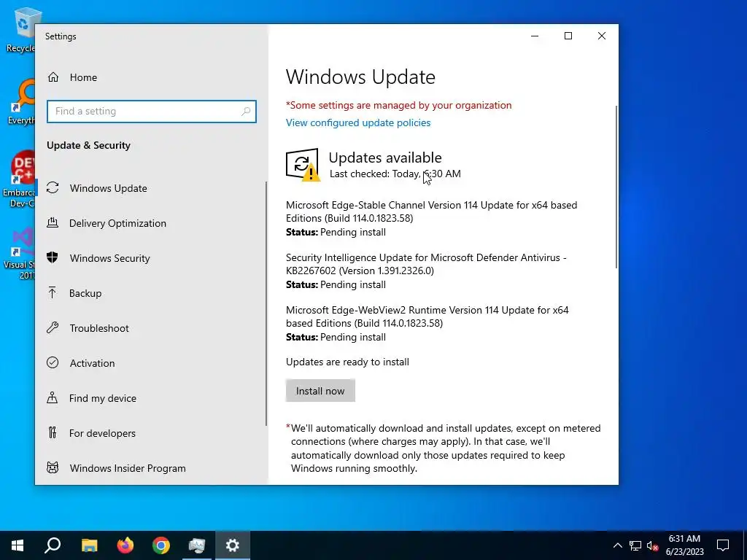Image resolution: width=747 pixels, height=560 pixels.
Task: Click the Update & Security section heading
Action: pos(88,146)
